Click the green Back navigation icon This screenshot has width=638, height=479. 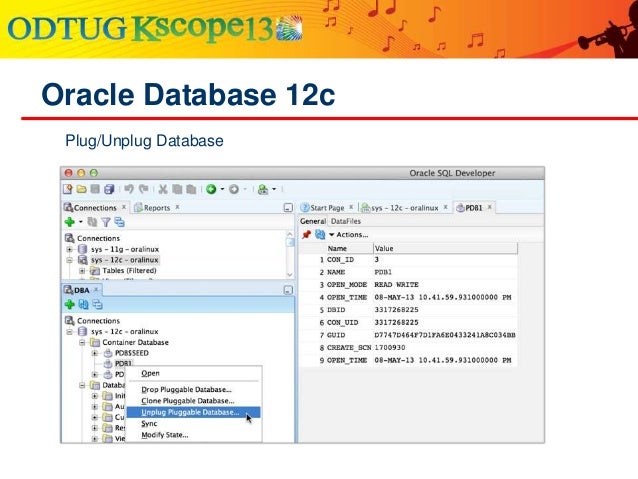tap(211, 189)
